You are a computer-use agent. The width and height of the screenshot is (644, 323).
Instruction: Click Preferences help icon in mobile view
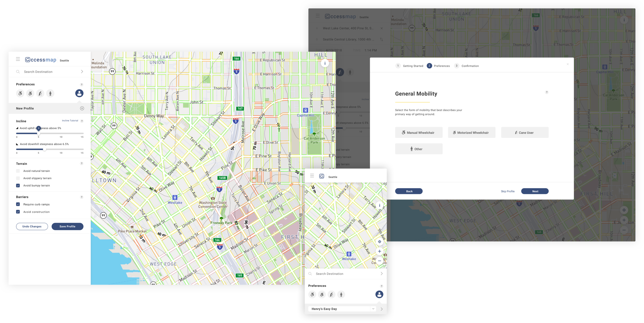pos(382,286)
